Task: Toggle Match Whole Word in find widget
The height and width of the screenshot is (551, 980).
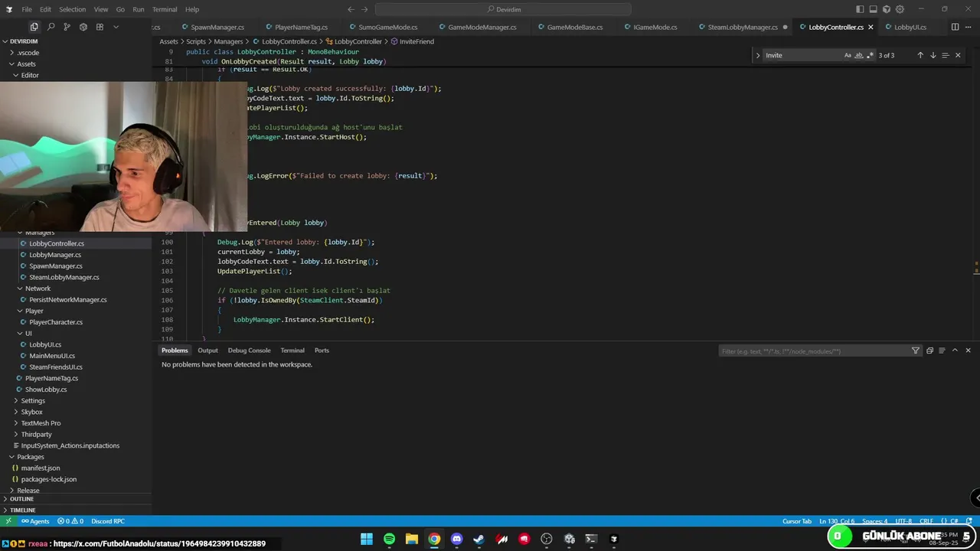Action: (x=858, y=55)
